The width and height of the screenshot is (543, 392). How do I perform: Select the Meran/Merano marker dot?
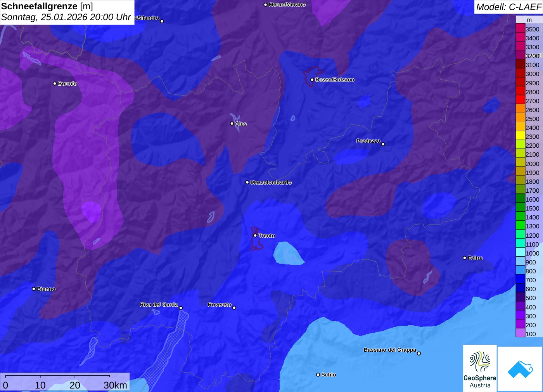(266, 5)
